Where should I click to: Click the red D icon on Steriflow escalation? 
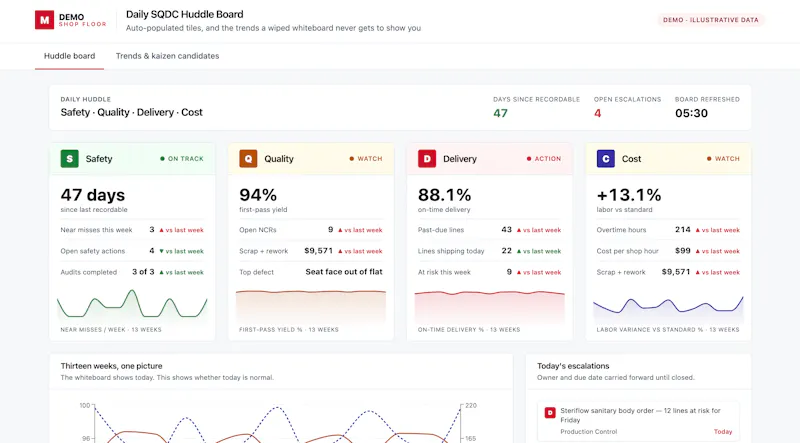point(550,412)
